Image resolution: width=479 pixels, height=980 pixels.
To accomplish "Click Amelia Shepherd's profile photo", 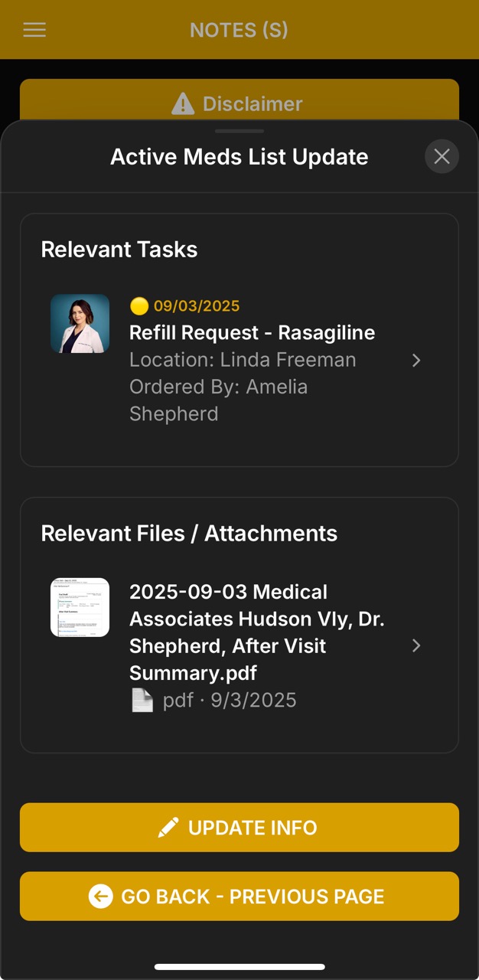I will point(80,323).
